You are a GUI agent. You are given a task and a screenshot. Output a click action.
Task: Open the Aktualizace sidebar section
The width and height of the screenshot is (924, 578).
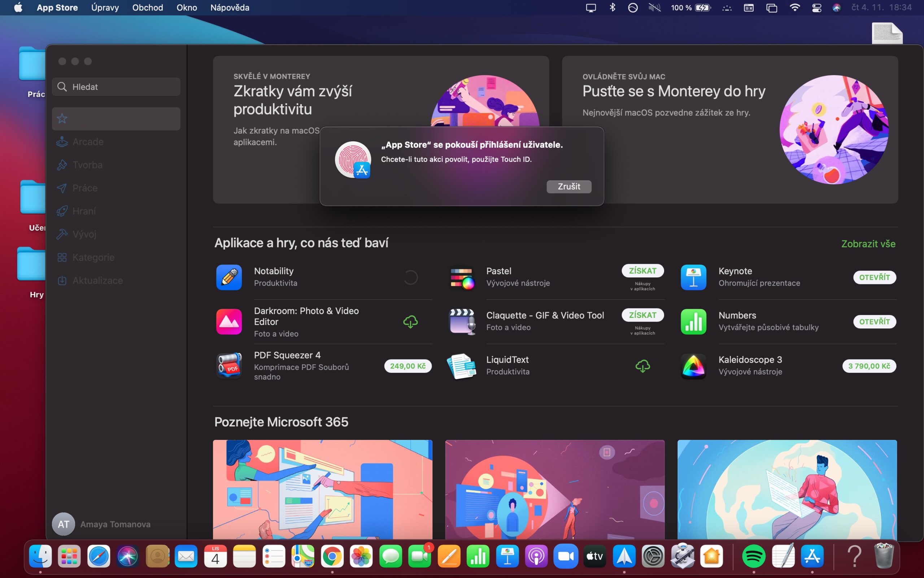(x=116, y=280)
